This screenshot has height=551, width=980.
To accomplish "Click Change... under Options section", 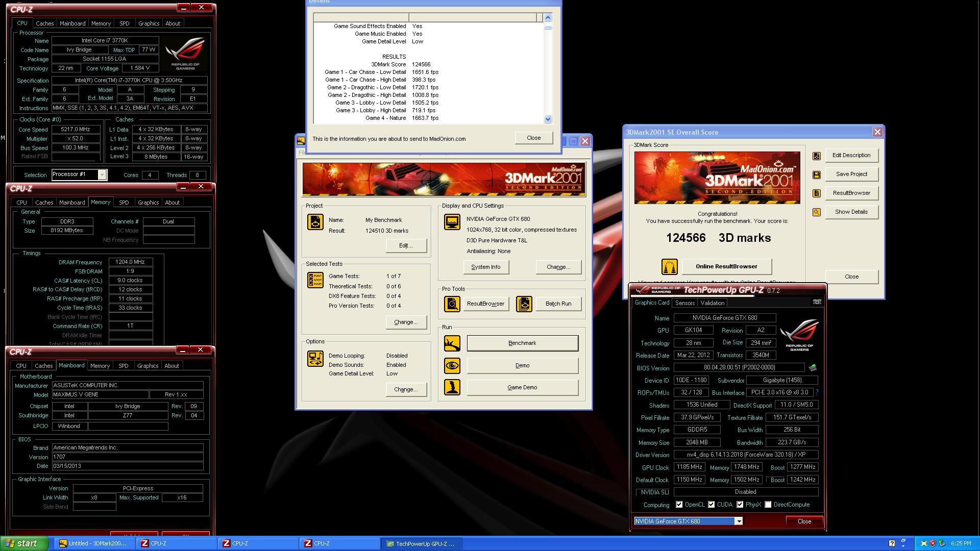I will 406,390.
